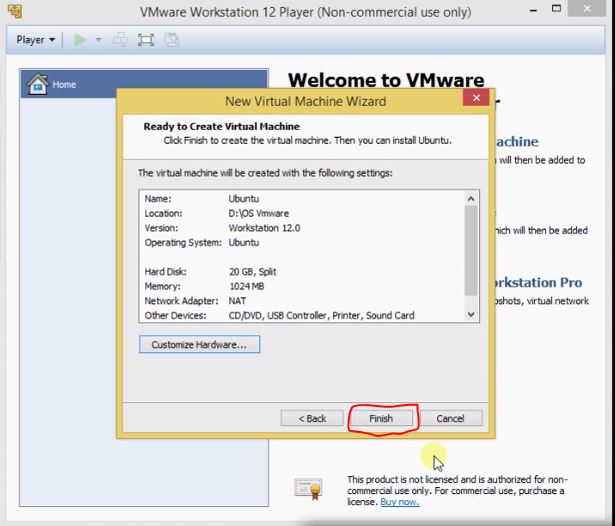This screenshot has height=526, width=615.
Task: Click the settings list scroll down arrow
Action: pyautogui.click(x=471, y=315)
